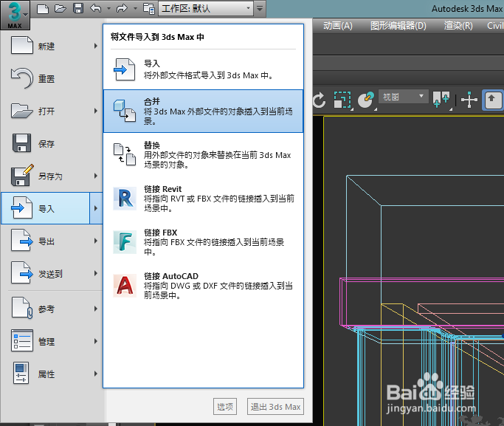
Task: Select 发送到 in the application menu
Action: coord(52,273)
